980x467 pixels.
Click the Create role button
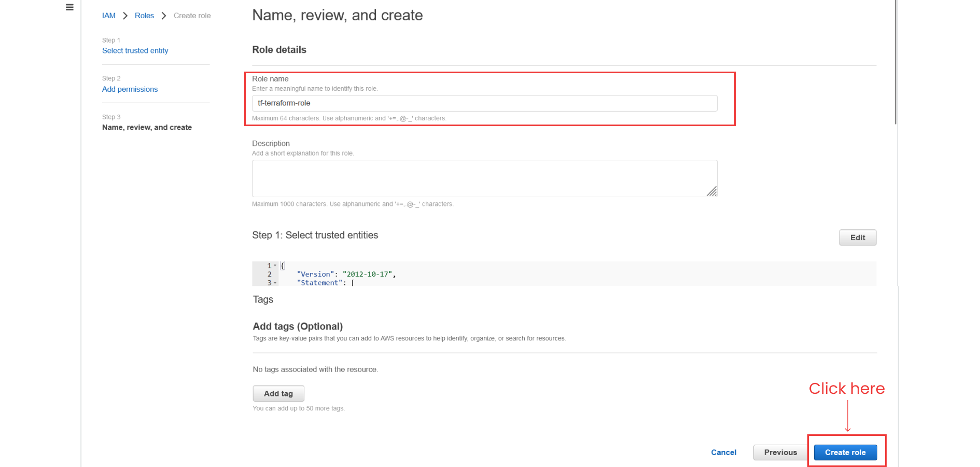click(x=845, y=452)
